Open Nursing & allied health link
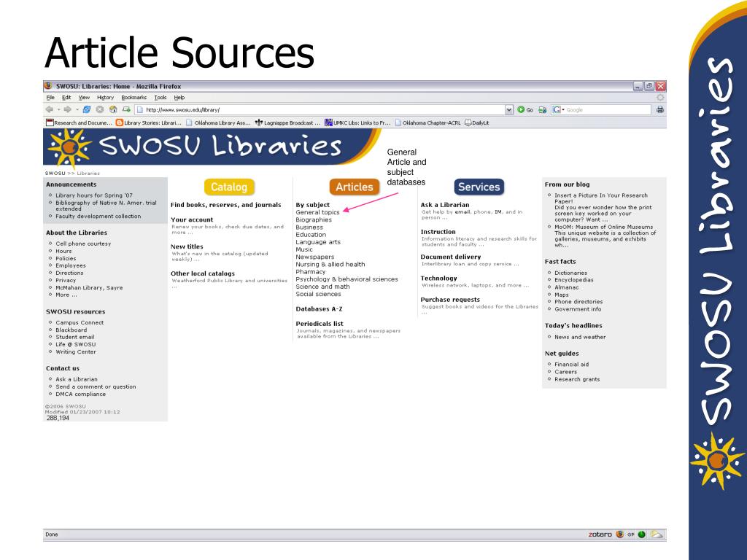747x560 pixels. tap(330, 264)
